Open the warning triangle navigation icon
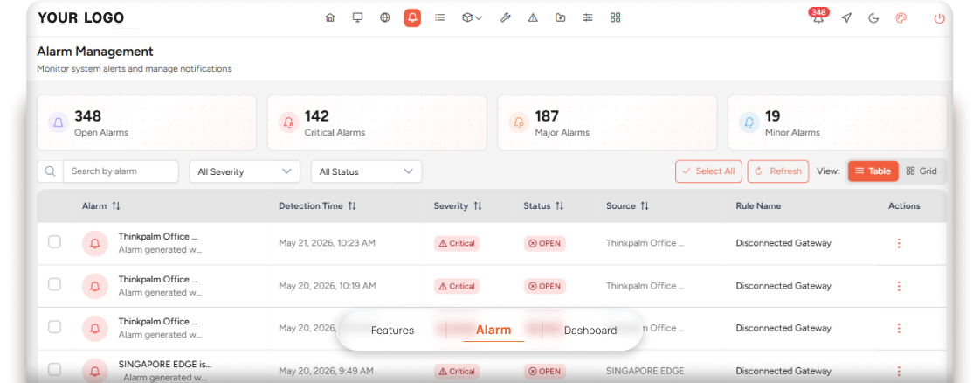The image size is (980, 383). (x=533, y=18)
